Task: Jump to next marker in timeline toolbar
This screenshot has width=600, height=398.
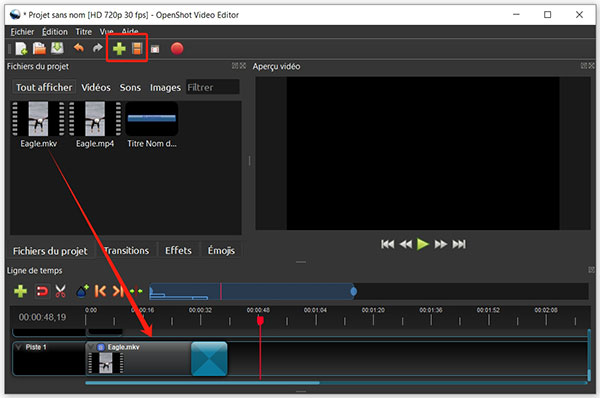Action: [118, 291]
